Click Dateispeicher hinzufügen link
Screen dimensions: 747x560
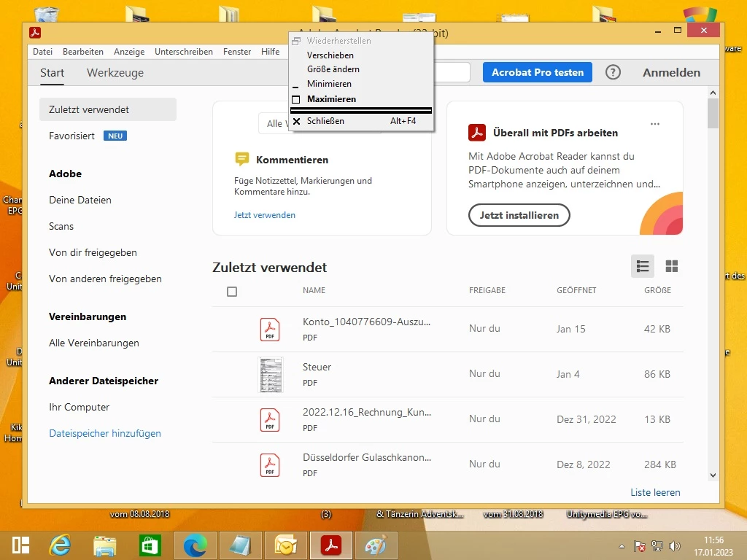105,433
